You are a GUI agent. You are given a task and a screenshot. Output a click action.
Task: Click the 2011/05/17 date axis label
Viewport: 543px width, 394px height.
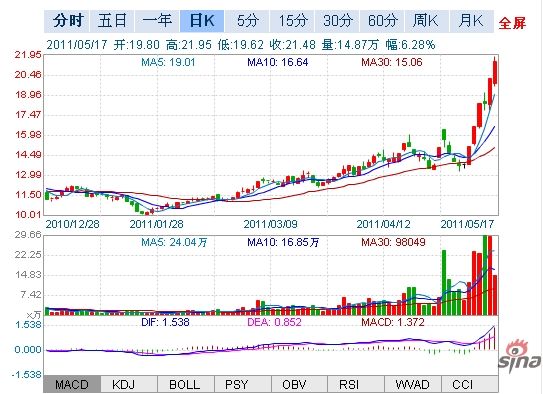(467, 224)
